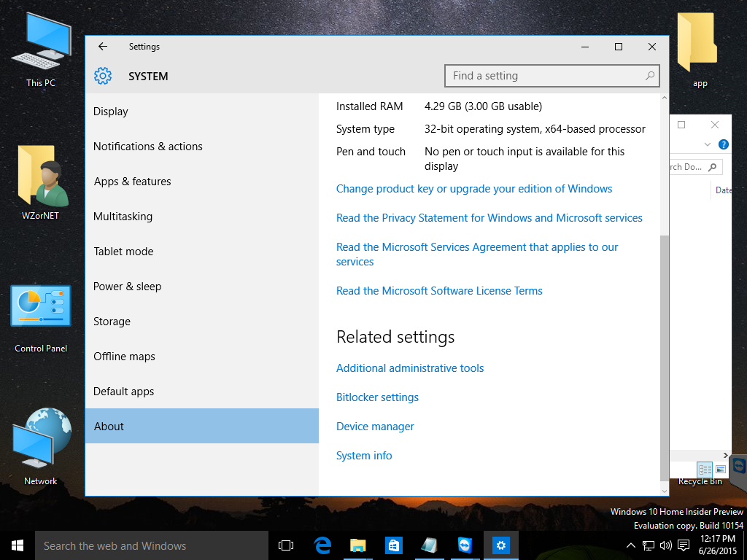Open Device manager link

375,426
